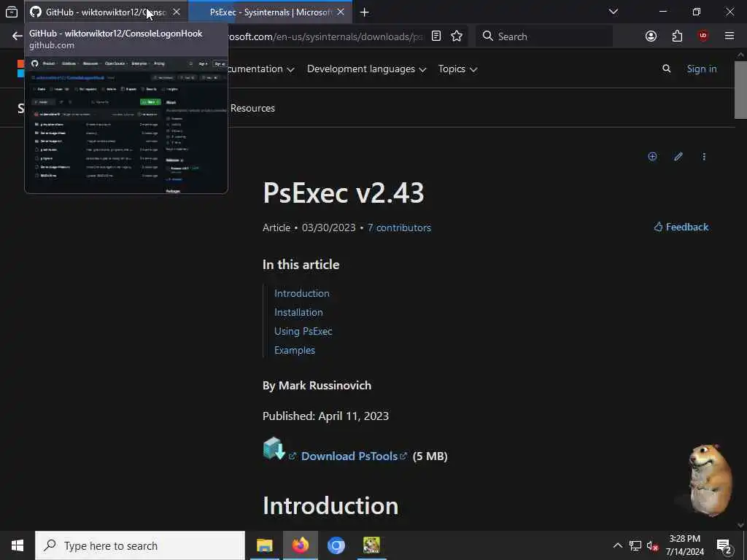Image resolution: width=747 pixels, height=560 pixels.
Task: Open the Windows Start menu
Action: [18, 545]
